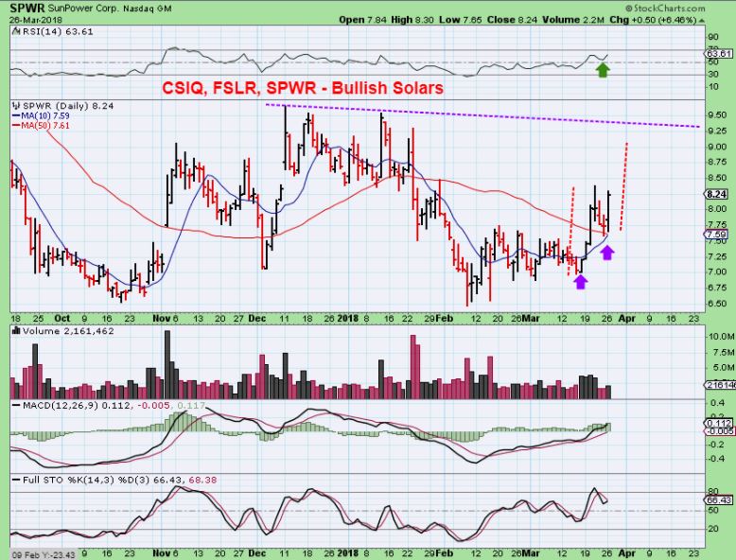Click the Volume 2,161,462 legend label

[68, 331]
